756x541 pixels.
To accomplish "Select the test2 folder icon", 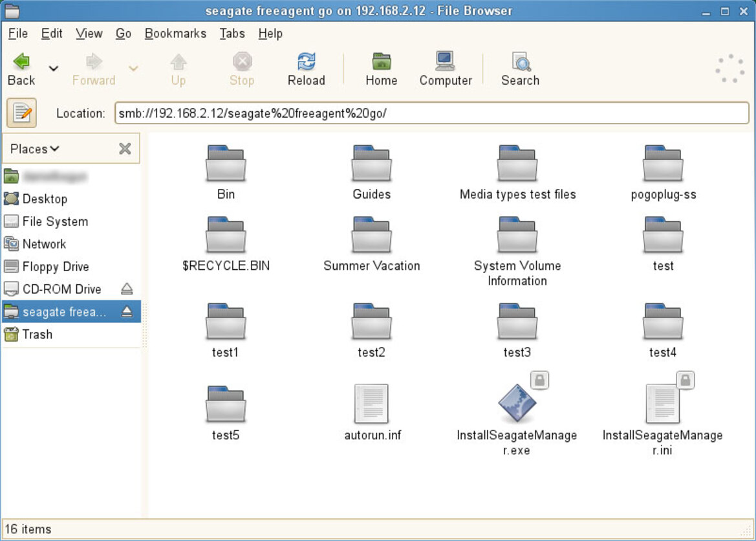I will (x=371, y=322).
